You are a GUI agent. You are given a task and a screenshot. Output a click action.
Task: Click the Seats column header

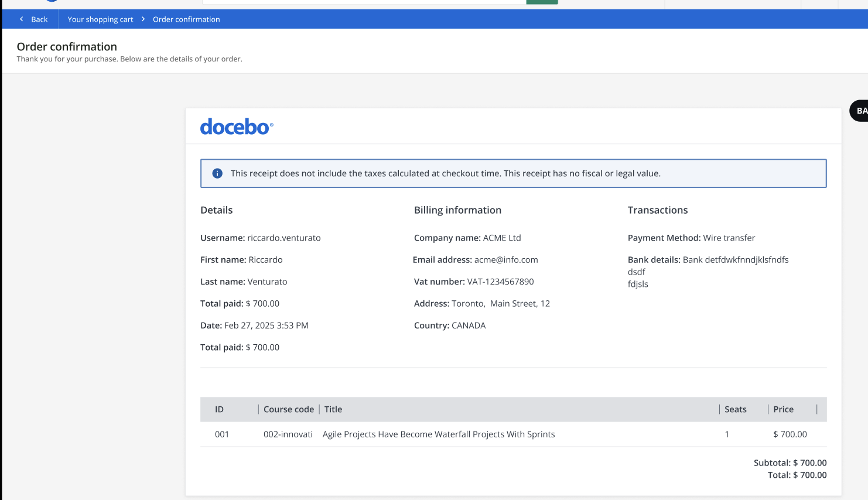pos(735,409)
